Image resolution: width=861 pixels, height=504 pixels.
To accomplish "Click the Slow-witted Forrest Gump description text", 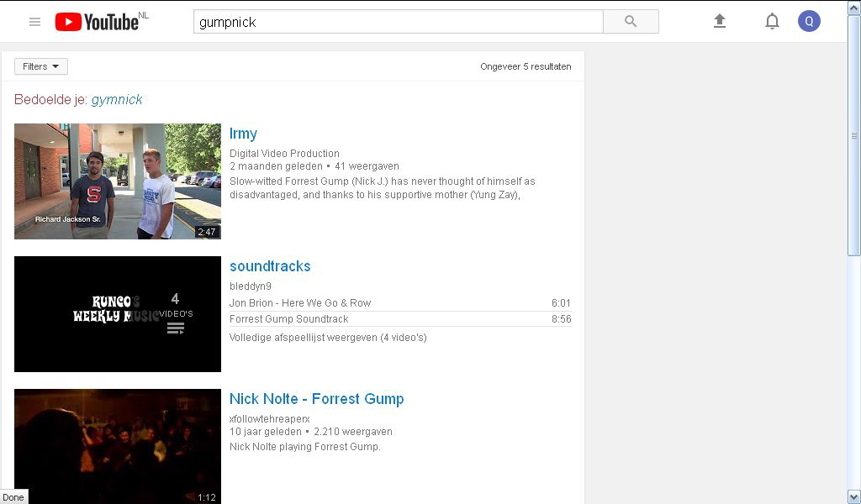I will (x=383, y=188).
